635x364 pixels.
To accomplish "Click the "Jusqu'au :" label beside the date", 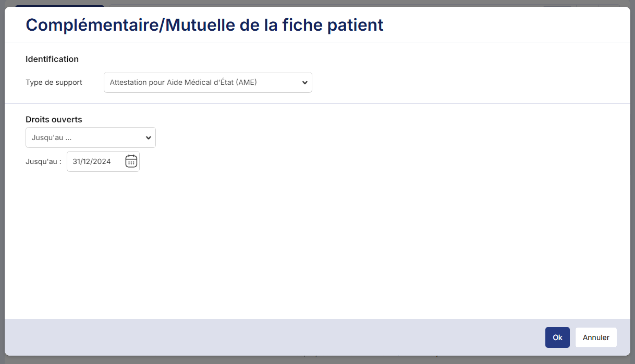I will (43, 161).
